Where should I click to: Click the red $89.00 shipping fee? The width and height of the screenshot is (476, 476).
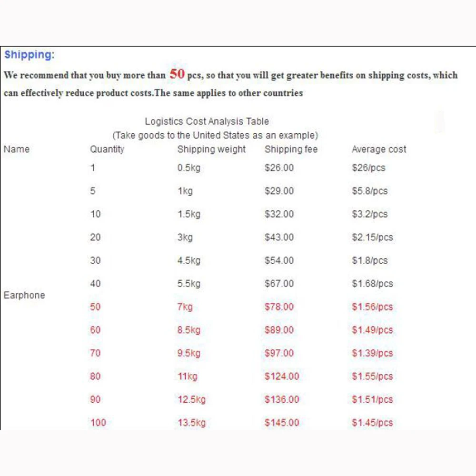coord(279,330)
